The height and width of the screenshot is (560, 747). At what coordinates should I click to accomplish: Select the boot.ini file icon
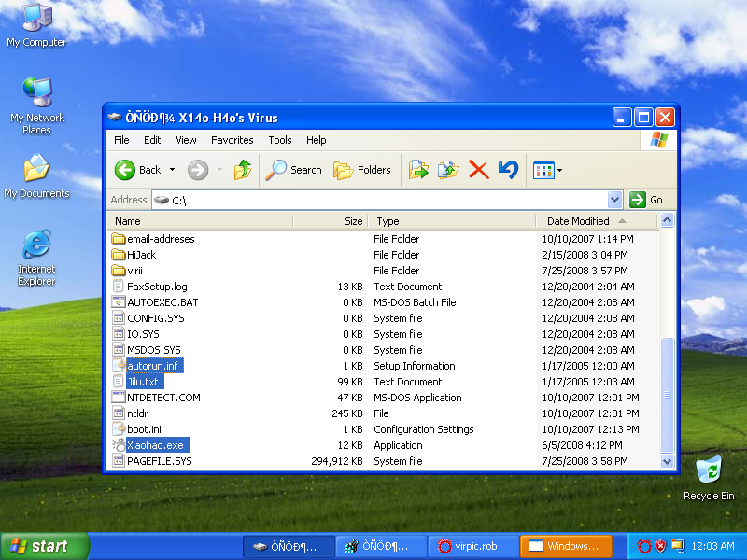tap(119, 429)
